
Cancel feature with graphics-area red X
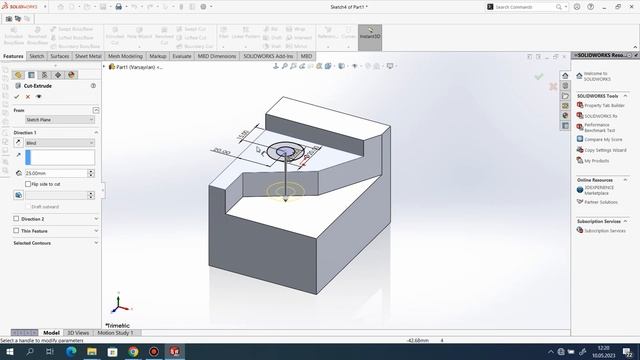coord(553,87)
